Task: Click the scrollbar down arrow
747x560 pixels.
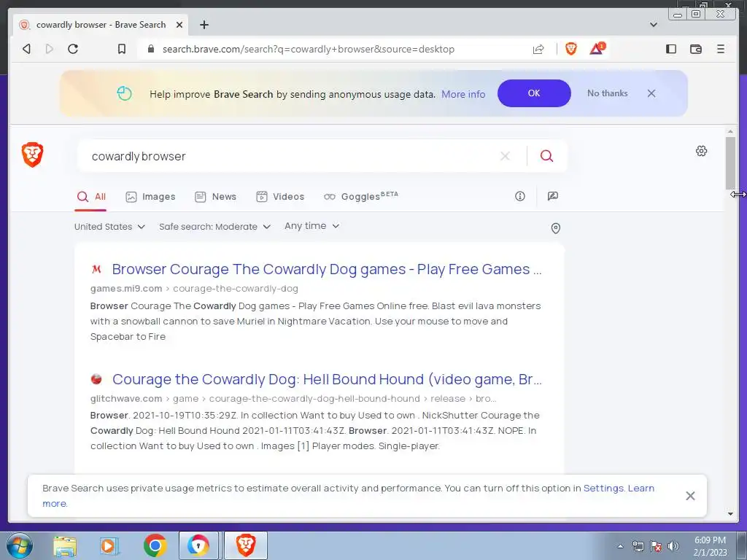Action: click(730, 514)
